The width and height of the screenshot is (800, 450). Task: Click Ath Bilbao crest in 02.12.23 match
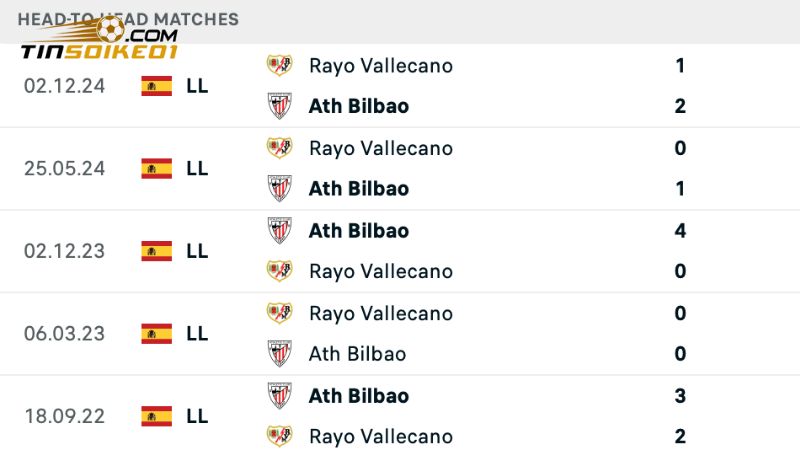pyautogui.click(x=279, y=230)
